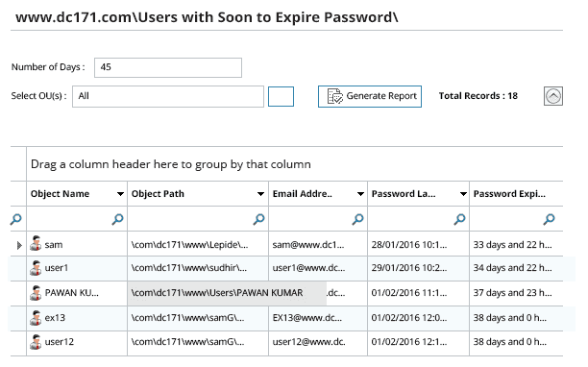Screen dimensions: 588x367
Task: Click the Number of Days input field
Action: tap(168, 67)
